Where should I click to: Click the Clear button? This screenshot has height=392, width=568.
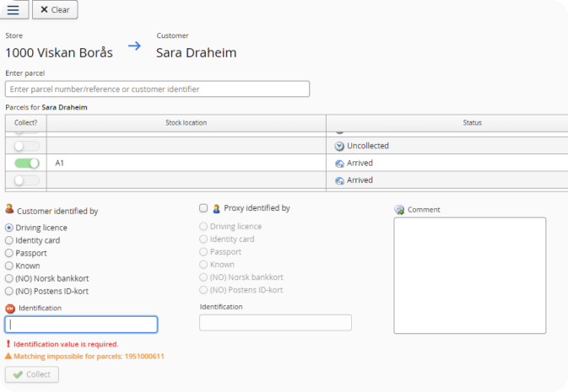[x=55, y=10]
